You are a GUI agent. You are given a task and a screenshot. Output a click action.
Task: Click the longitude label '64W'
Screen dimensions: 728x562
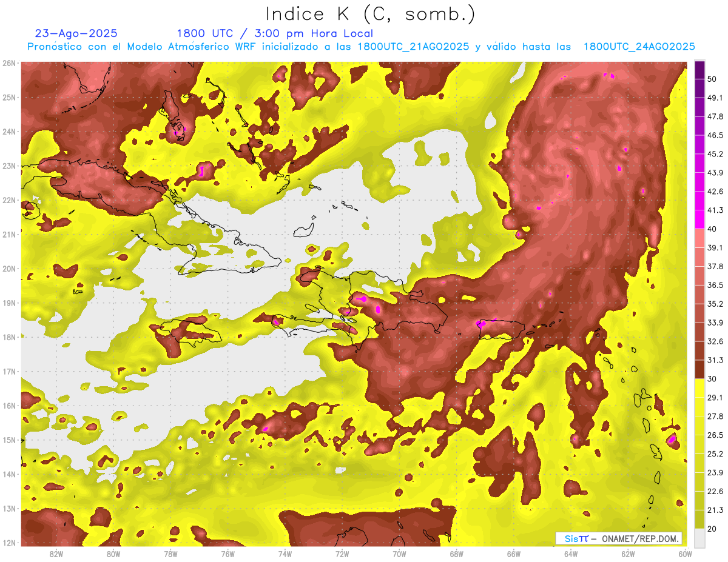click(x=571, y=554)
